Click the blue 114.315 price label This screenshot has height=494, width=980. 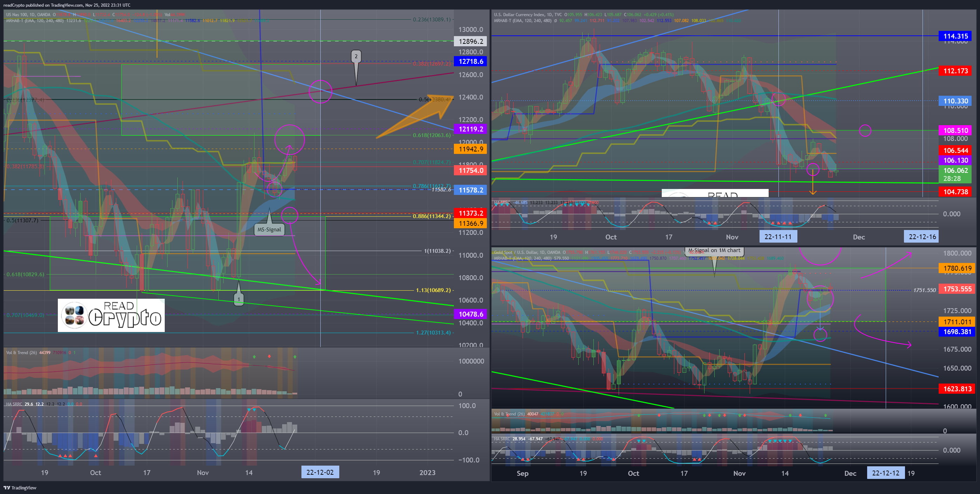click(x=955, y=36)
